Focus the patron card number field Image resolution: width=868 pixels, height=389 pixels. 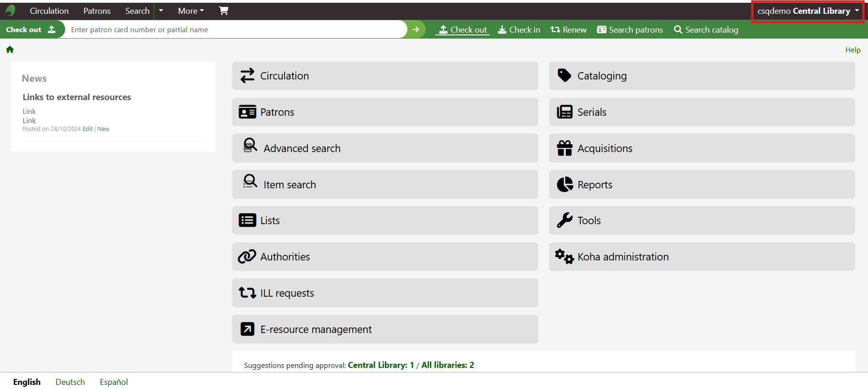(x=236, y=29)
